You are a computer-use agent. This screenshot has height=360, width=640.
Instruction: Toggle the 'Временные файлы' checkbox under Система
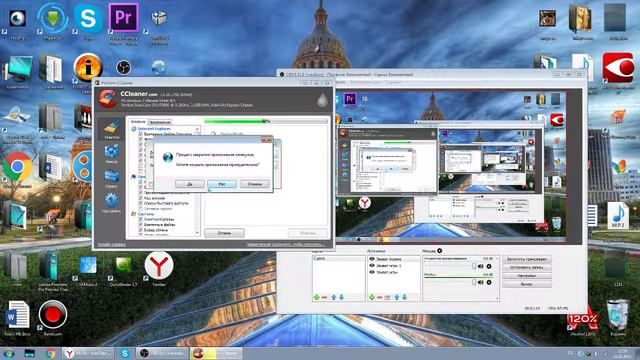coord(140,225)
